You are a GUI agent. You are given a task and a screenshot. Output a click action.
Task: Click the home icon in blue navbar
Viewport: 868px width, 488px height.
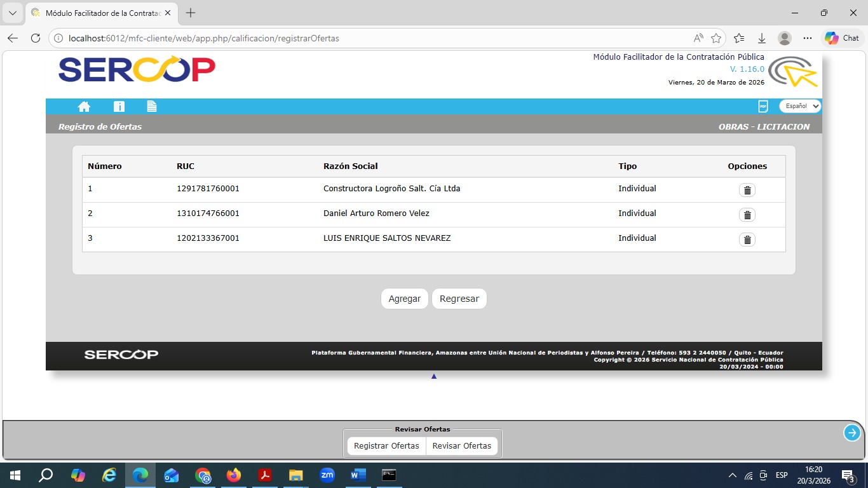(x=84, y=106)
